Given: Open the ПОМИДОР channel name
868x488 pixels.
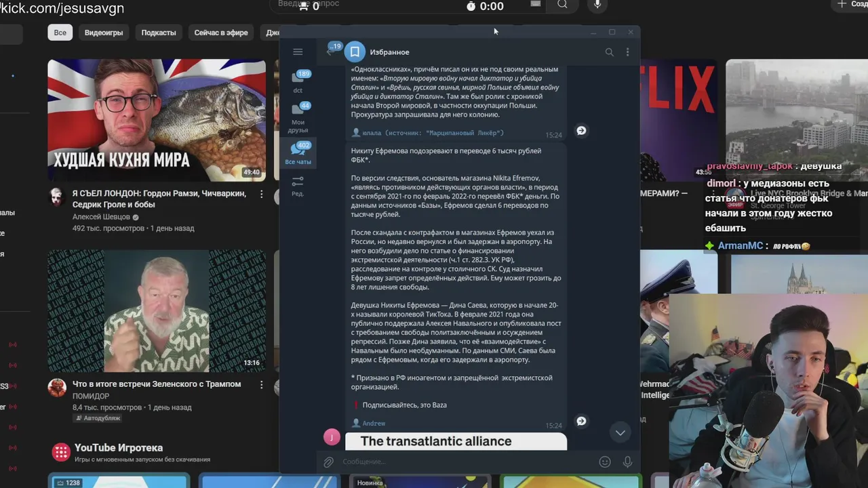Looking at the screenshot, I should tap(91, 396).
